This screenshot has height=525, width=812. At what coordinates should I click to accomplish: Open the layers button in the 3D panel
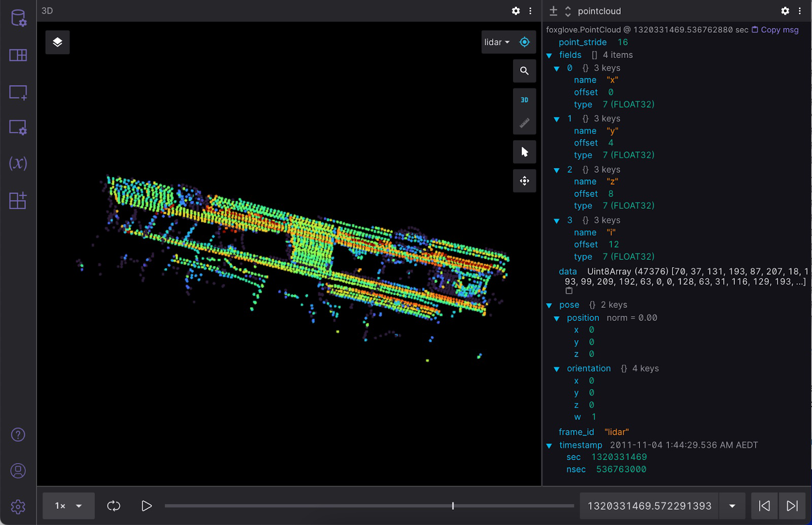(x=57, y=42)
